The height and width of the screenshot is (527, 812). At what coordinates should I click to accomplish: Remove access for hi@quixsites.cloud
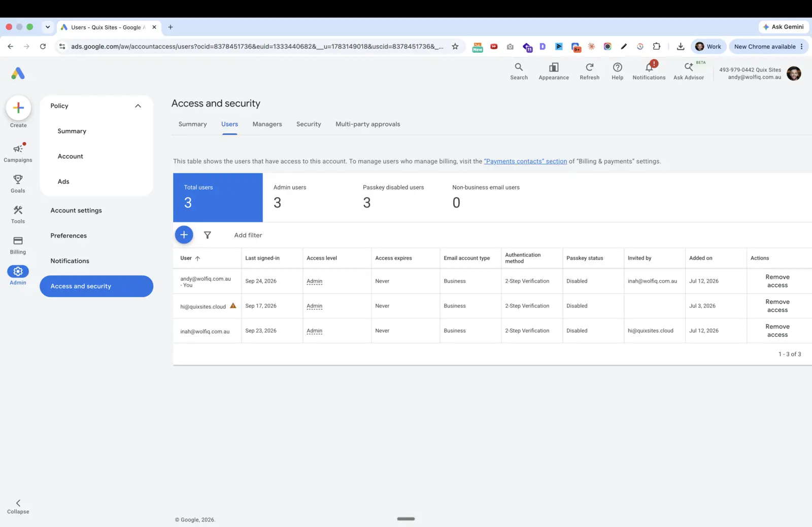pyautogui.click(x=777, y=306)
